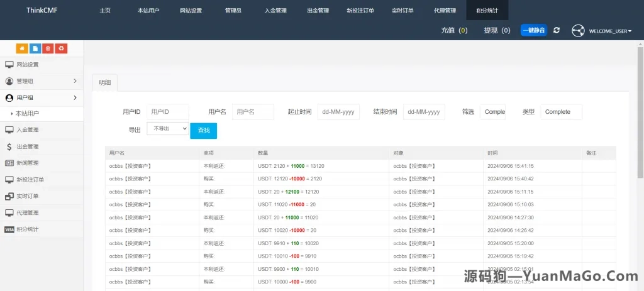The height and width of the screenshot is (291, 644).
Task: Open 新投注订单 in the top navigation
Action: tap(360, 11)
